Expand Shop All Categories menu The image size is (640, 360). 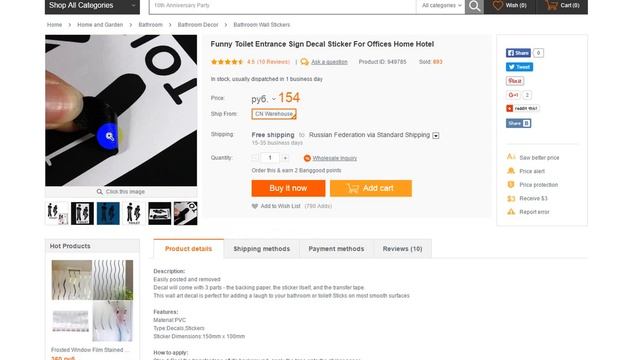92,6
